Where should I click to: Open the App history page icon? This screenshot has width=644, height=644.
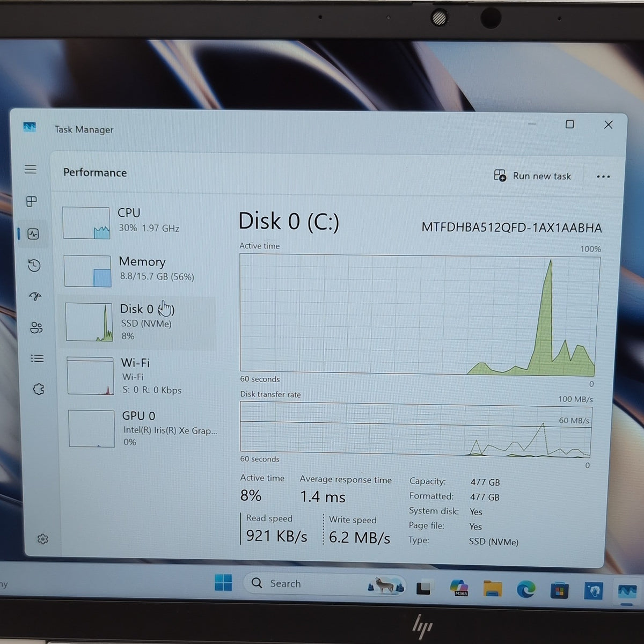point(34,265)
